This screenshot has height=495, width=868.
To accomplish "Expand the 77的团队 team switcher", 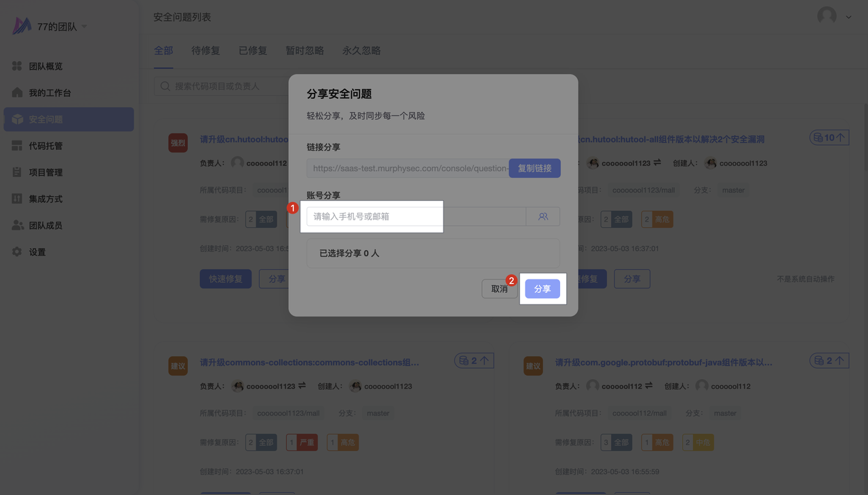I will [x=84, y=27].
